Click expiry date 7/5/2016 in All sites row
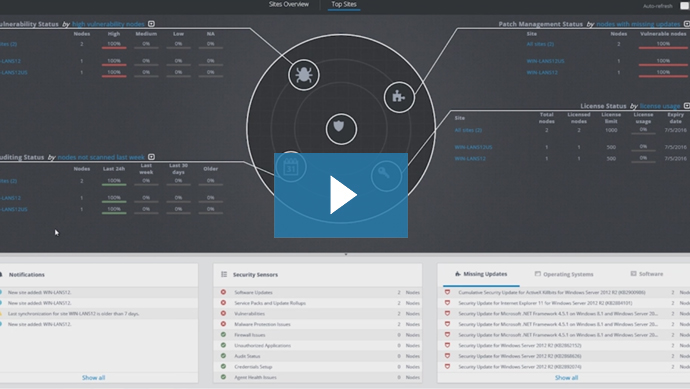 [x=675, y=130]
